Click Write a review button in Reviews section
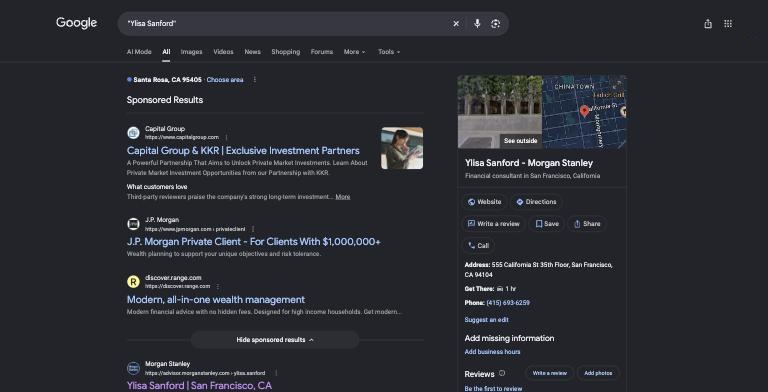Image resolution: width=768 pixels, height=392 pixels. 550,373
